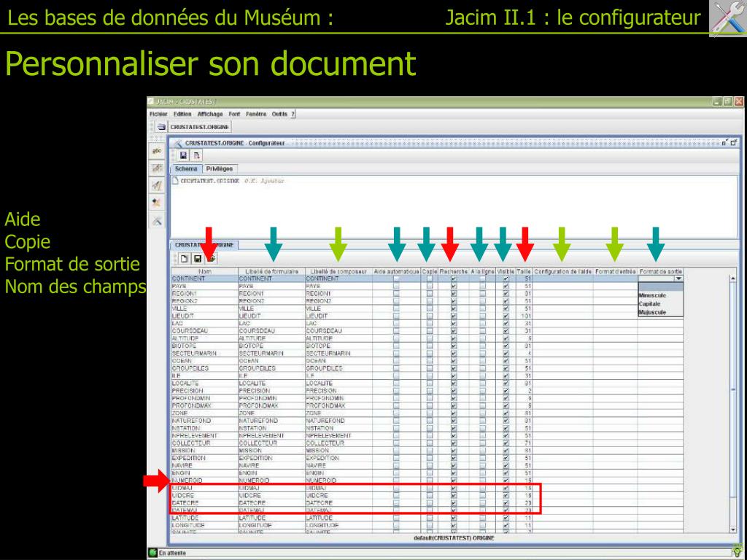Open Format de sortie dropdown arrow
747x560 pixels.
click(x=679, y=279)
